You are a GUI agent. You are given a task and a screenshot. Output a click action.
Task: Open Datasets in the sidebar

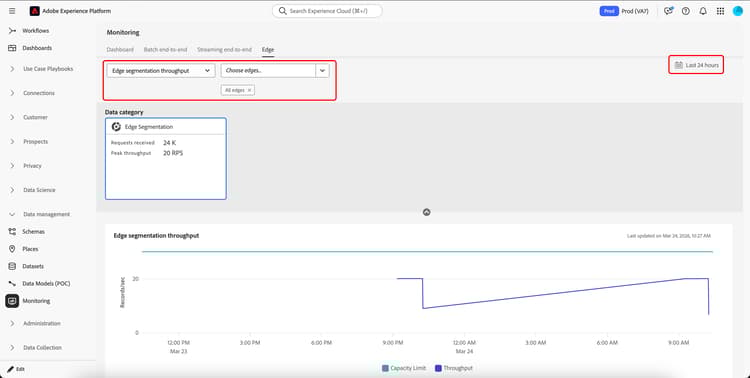(x=33, y=266)
